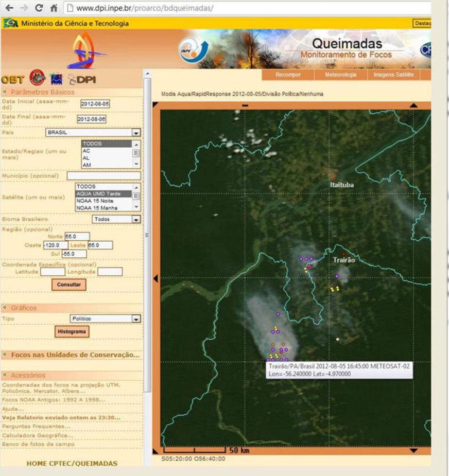Click the OBT logo
The width and height of the screenshot is (449, 476).
click(x=13, y=80)
